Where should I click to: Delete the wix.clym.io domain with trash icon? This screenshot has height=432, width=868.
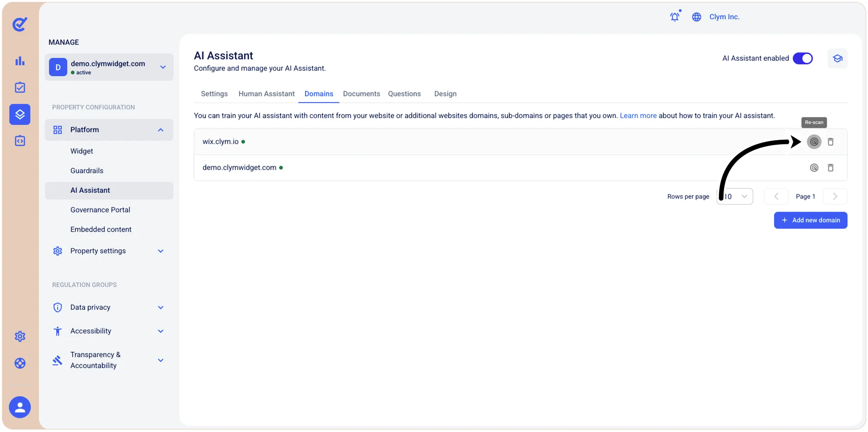pyautogui.click(x=830, y=142)
